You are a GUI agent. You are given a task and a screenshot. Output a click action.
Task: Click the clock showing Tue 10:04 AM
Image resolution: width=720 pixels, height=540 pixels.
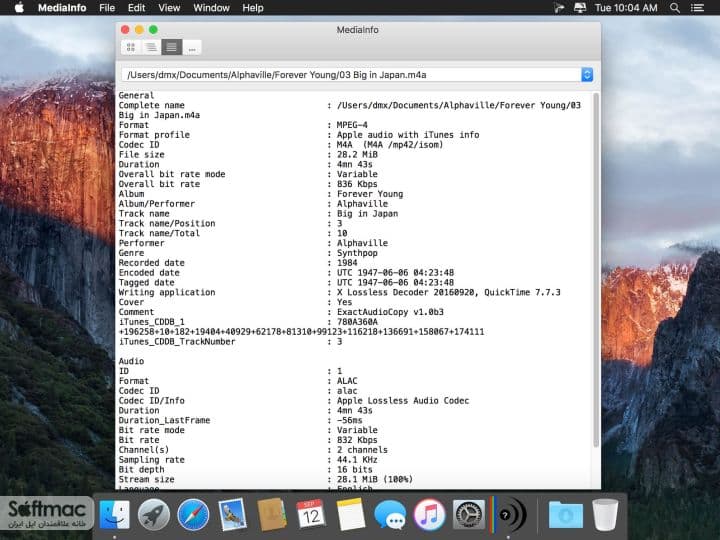[626, 8]
